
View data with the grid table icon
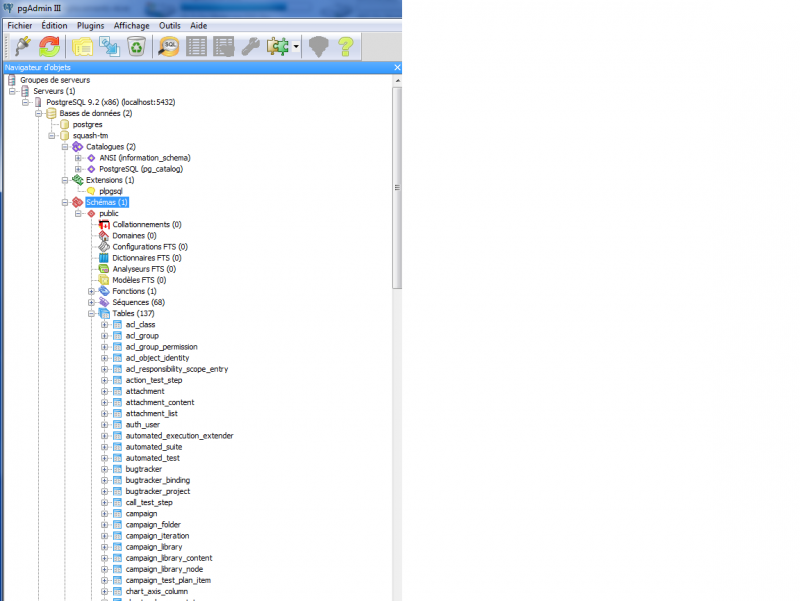pyautogui.click(x=196, y=46)
